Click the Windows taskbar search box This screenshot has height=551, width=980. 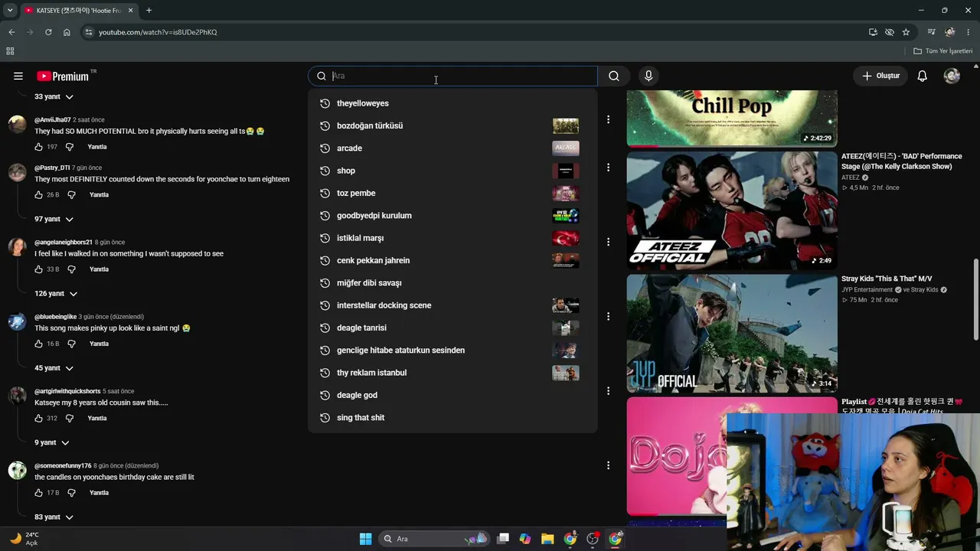(x=434, y=539)
